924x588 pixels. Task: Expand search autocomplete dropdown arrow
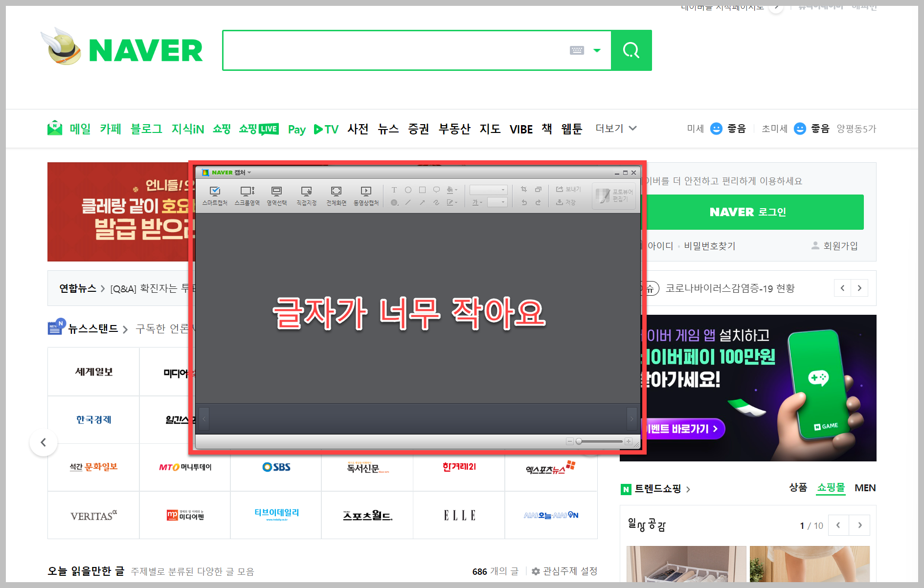point(597,50)
